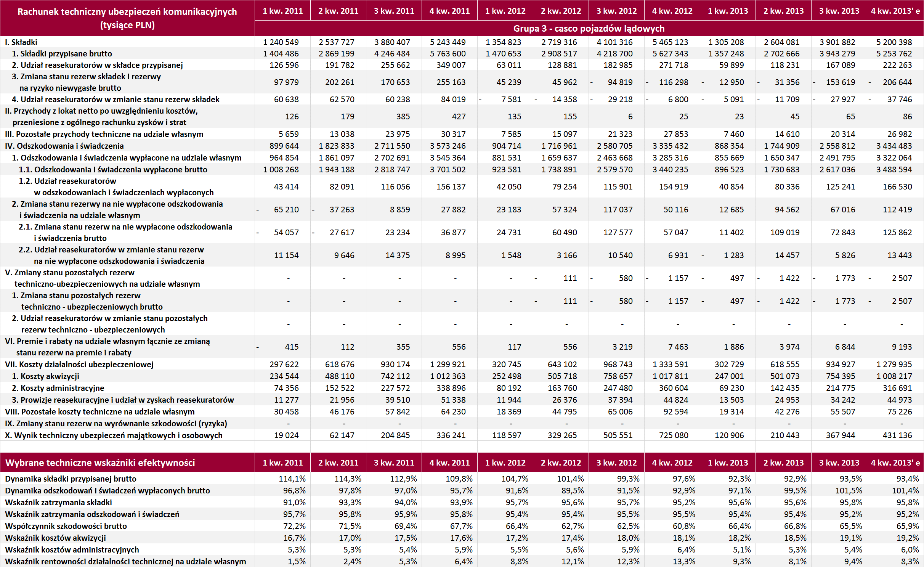Viewport: 924px width, 567px height.
Task: Select the table title 'Rachunek techniczny ubezpieczeń komunikacyjnych'
Action: point(127,12)
